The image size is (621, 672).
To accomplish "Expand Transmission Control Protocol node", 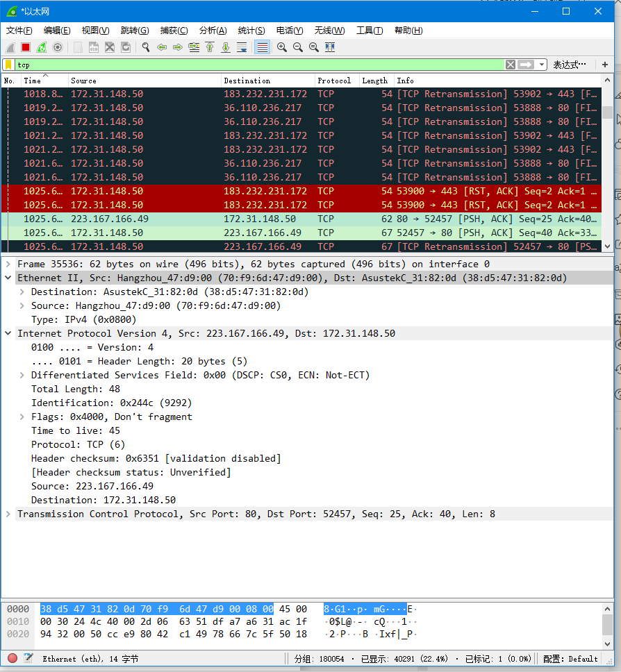I will click(x=8, y=514).
